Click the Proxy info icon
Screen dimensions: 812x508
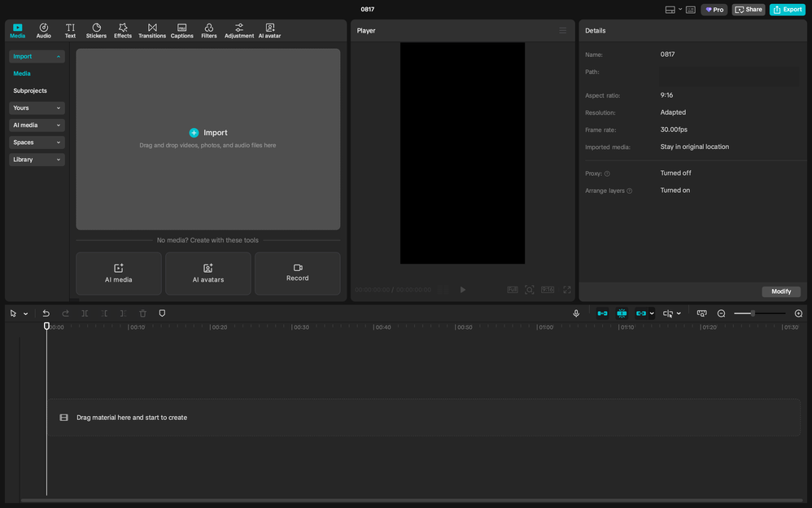tap(607, 173)
